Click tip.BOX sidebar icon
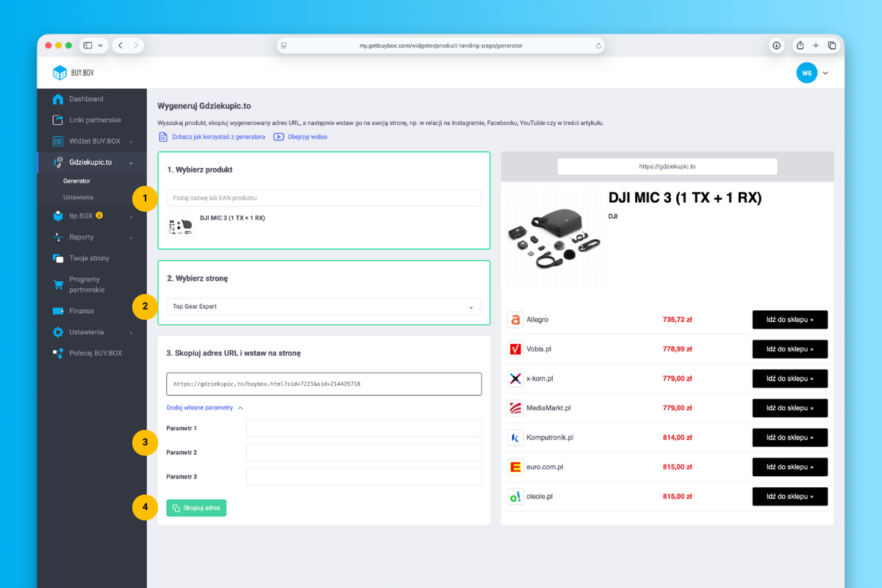This screenshot has height=588, width=882. point(58,216)
